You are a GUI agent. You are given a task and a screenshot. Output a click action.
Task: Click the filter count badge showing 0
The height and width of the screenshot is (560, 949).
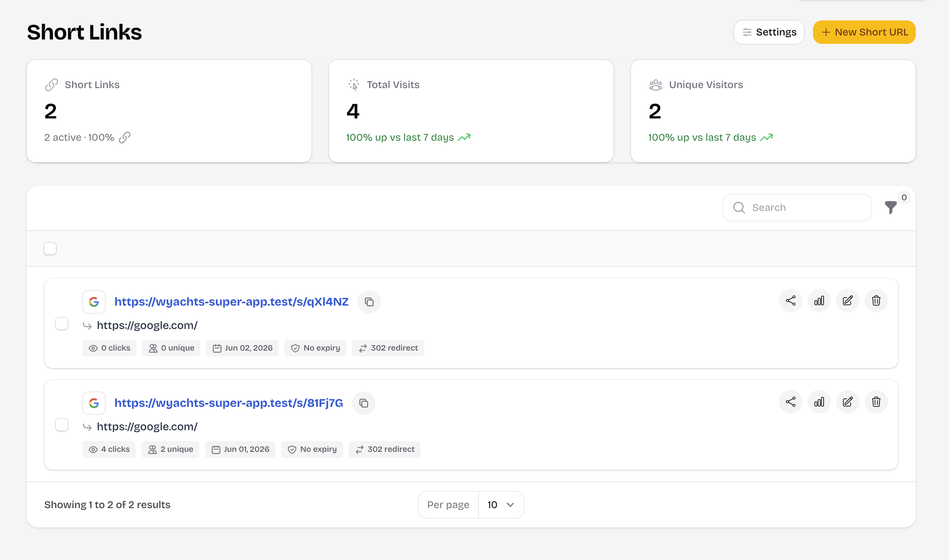point(904,197)
